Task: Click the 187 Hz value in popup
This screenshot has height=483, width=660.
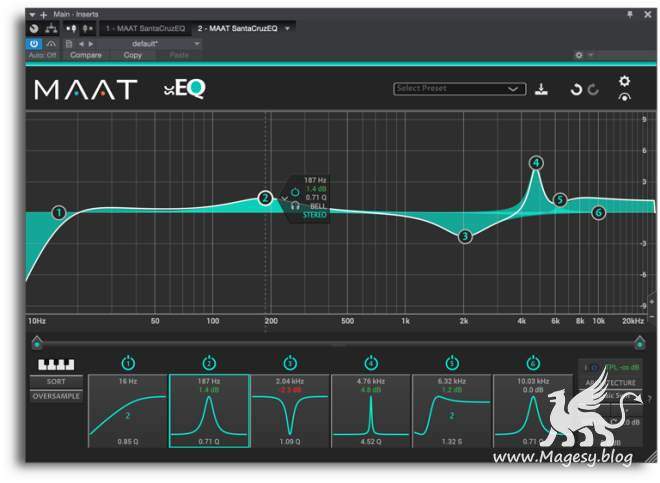Action: (315, 180)
